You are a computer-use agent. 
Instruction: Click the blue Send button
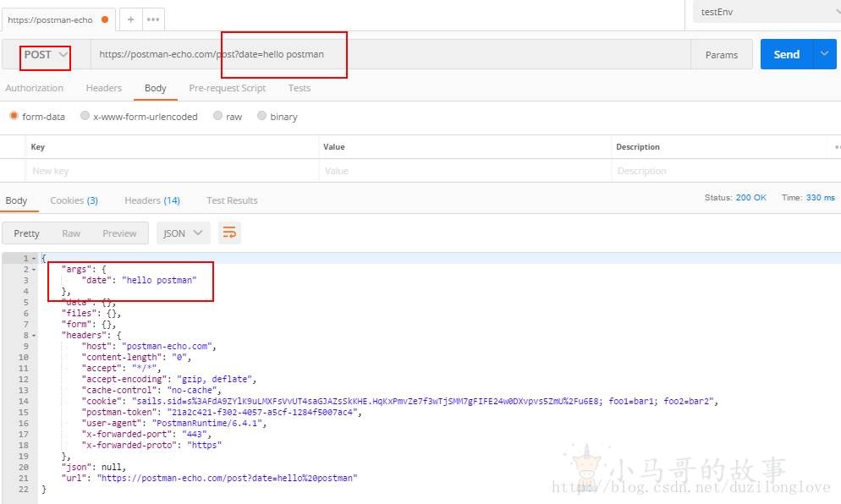coord(787,54)
